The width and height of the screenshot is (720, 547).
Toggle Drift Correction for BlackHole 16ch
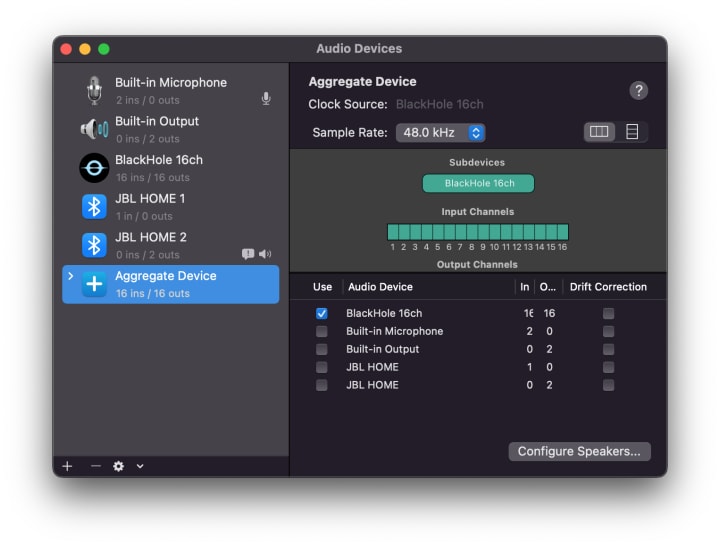tap(608, 313)
